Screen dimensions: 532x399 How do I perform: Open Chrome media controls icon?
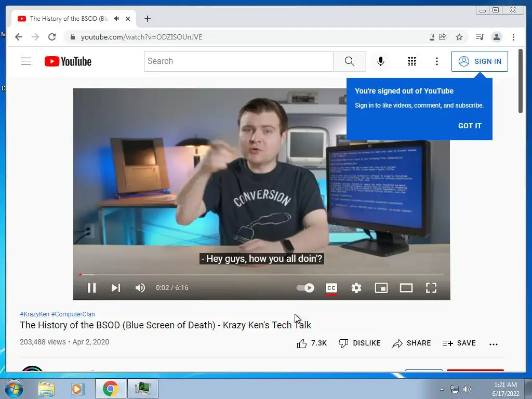(480, 37)
